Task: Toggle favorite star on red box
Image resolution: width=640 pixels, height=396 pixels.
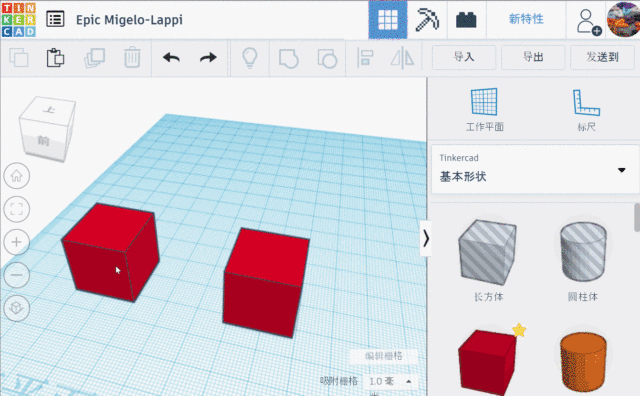Action: point(519,330)
